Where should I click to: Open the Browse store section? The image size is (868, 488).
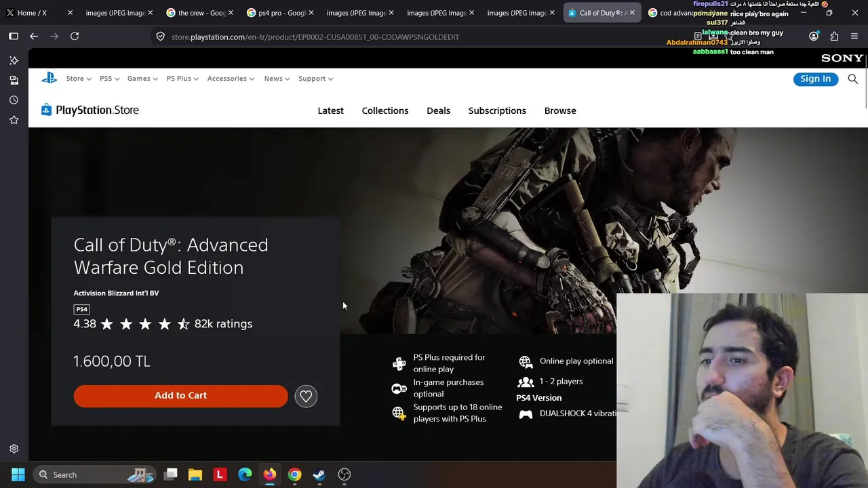point(560,110)
